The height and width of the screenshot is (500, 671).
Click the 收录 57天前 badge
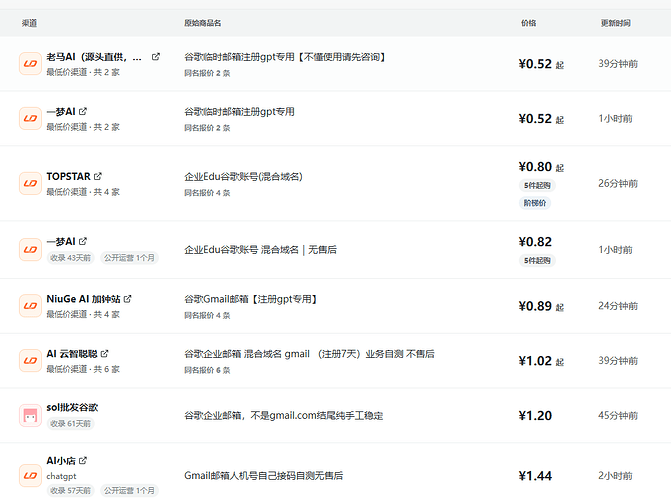click(x=71, y=491)
